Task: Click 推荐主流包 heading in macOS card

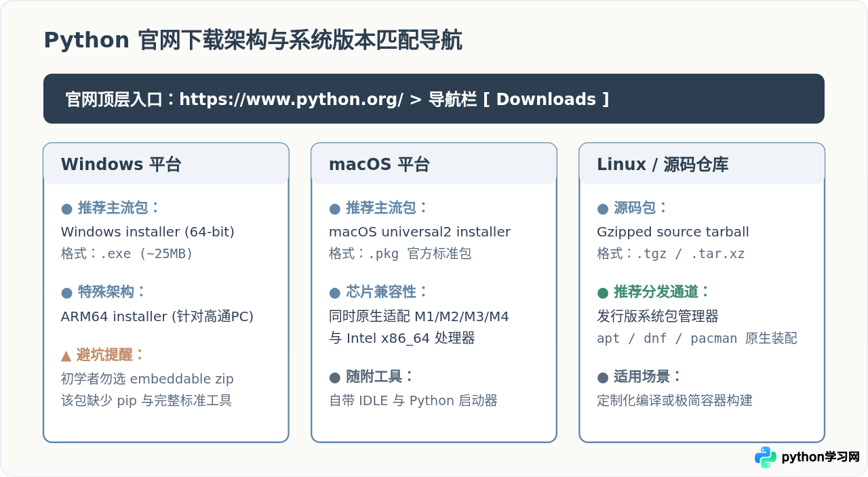Action: point(378,208)
